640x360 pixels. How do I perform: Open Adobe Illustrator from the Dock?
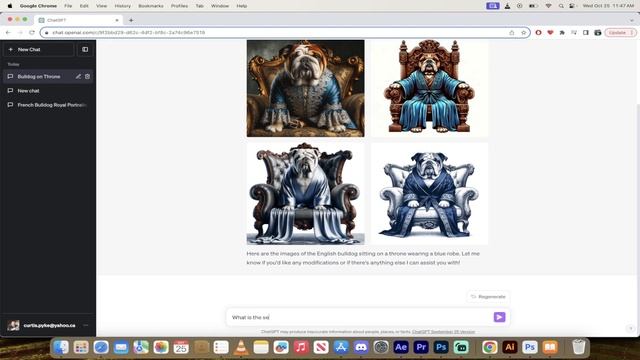point(510,347)
